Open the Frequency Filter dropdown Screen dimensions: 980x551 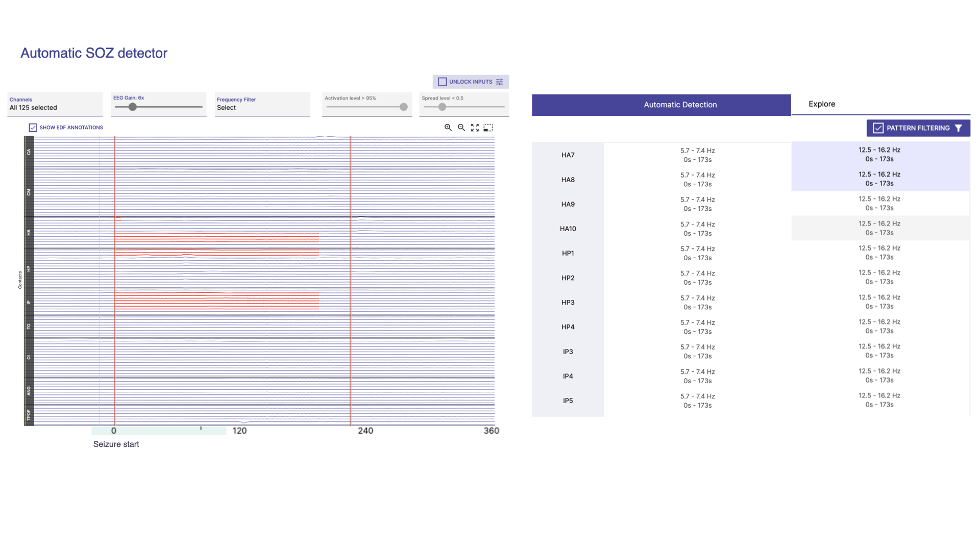(262, 104)
